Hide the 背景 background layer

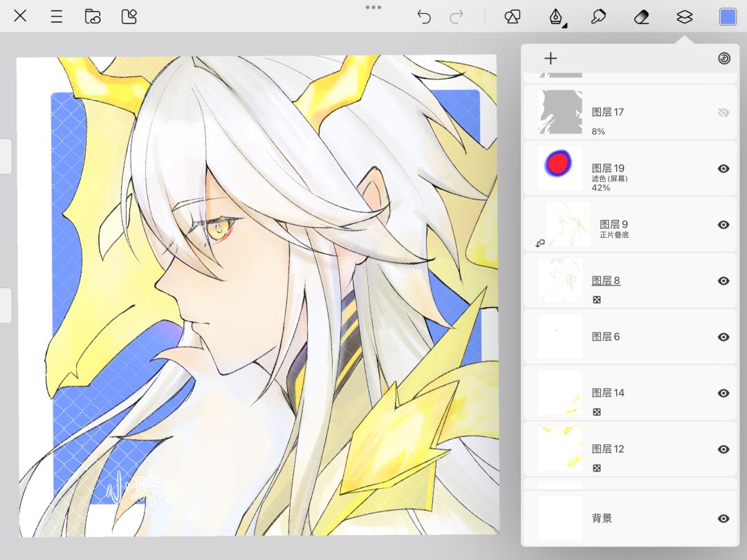pyautogui.click(x=723, y=519)
